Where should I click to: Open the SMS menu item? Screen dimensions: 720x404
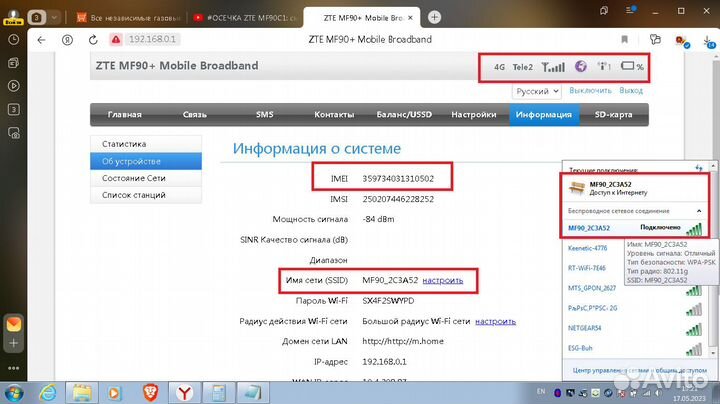pyautogui.click(x=264, y=115)
